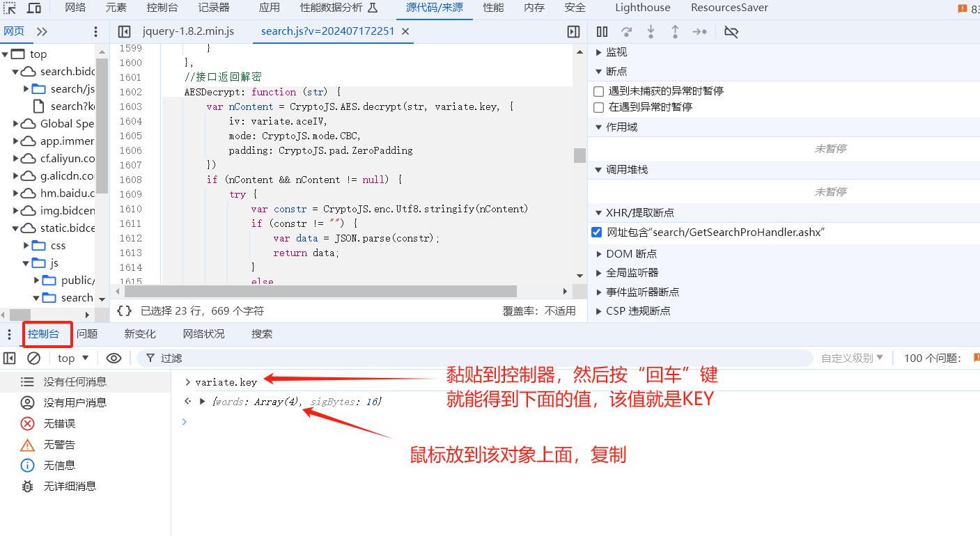Open the 自定义级别 dropdown
This screenshot has height=536, width=980.
coord(852,358)
